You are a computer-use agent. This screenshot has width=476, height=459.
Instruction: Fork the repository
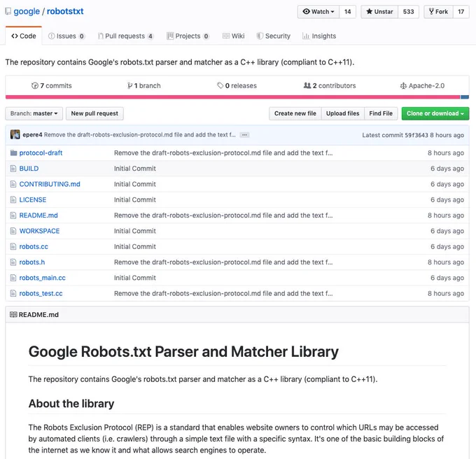coord(438,11)
